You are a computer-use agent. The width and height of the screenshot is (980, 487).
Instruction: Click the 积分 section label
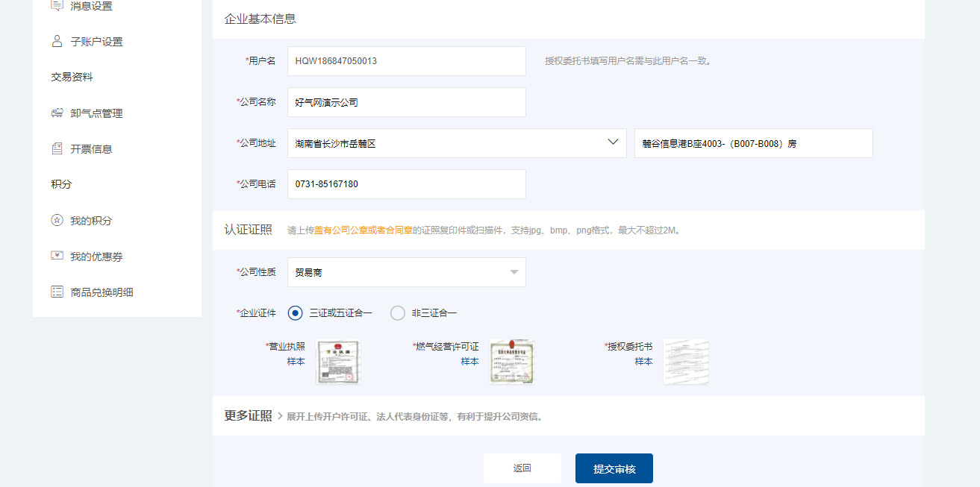coord(61,185)
